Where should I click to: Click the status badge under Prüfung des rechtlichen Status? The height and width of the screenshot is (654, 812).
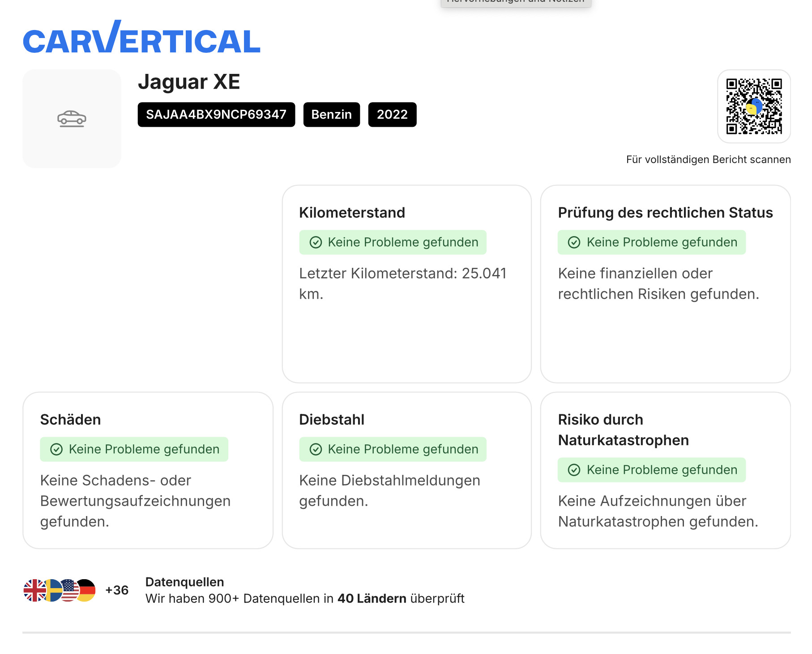[651, 242]
